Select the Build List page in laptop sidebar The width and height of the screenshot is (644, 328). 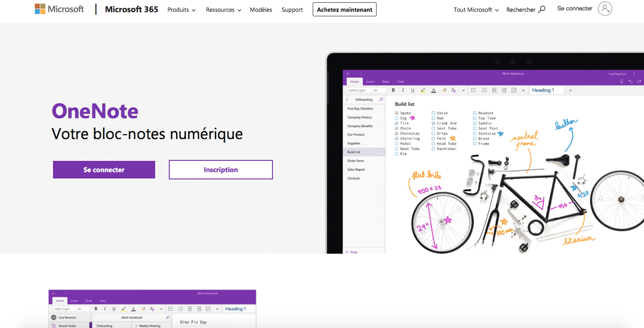[x=364, y=152]
